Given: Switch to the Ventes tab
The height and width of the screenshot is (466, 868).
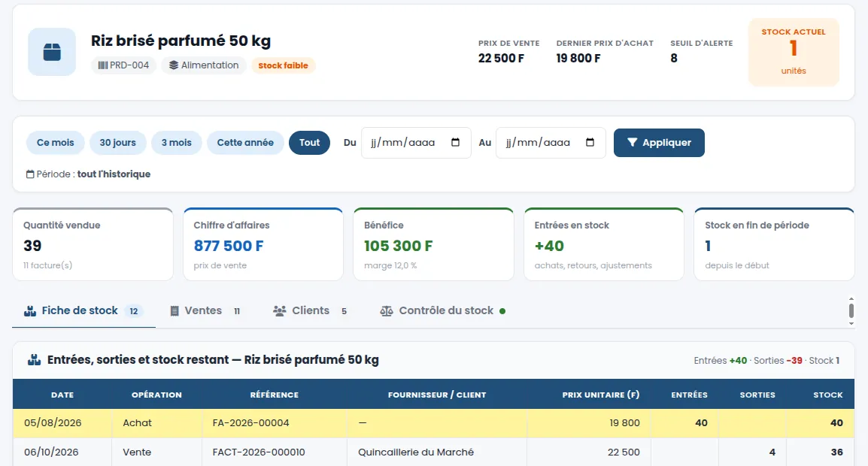Looking at the screenshot, I should click(x=205, y=311).
